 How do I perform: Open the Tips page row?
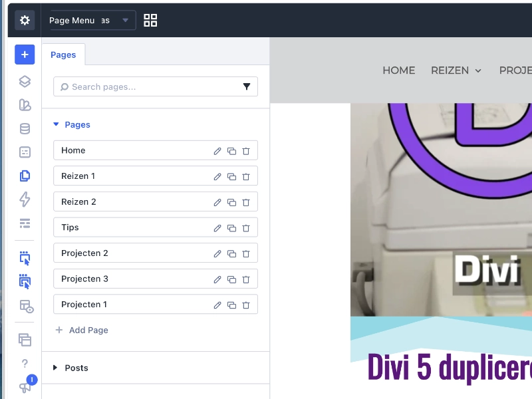click(x=156, y=227)
